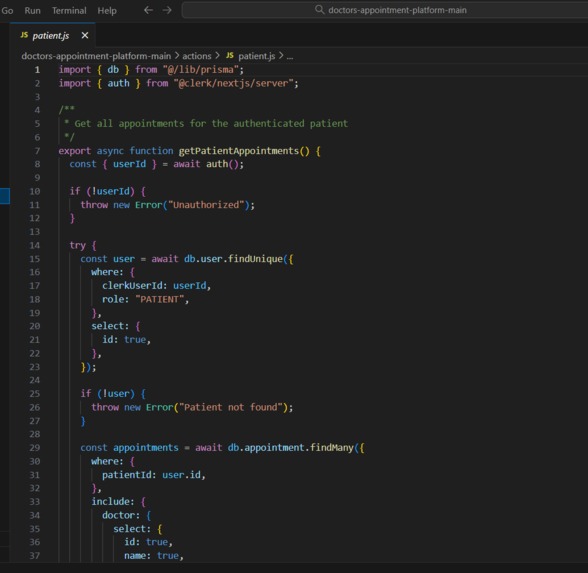Screen dimensions: 588x573
Task: Click doctors-appointment-platform-main in the breadcrumb
Action: 96,56
